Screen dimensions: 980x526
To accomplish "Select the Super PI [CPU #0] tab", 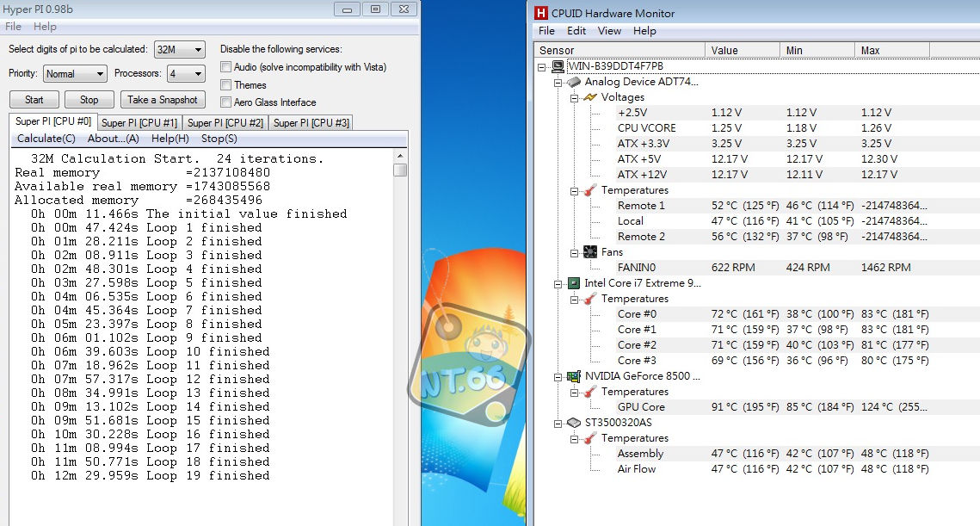I will (53, 121).
